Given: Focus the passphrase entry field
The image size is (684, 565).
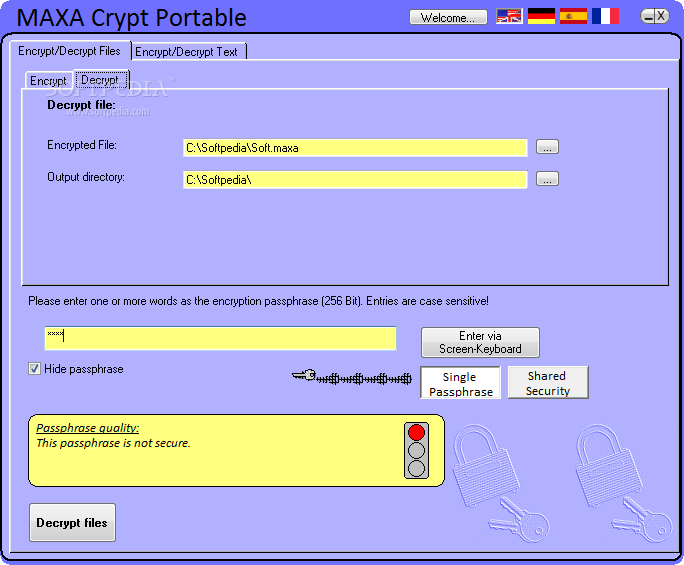Looking at the screenshot, I should [220, 338].
